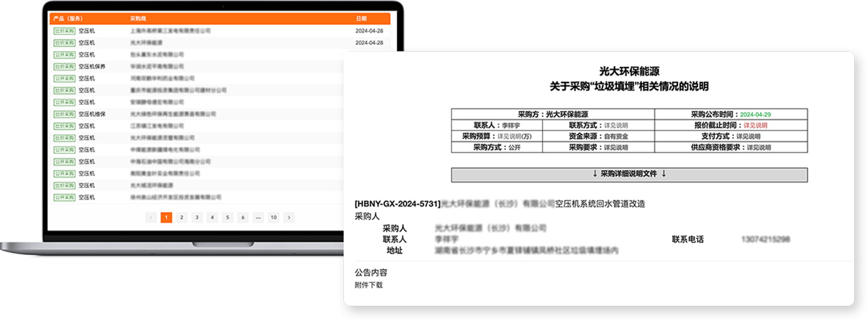Go to page 6 in pagination
Screen dimensions: 868x321
coord(243,218)
